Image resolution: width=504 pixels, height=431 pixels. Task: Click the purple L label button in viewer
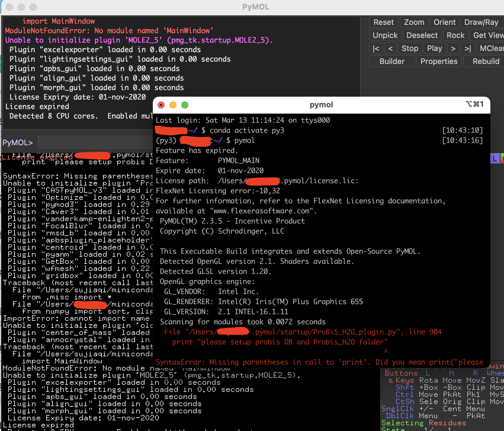(495, 159)
